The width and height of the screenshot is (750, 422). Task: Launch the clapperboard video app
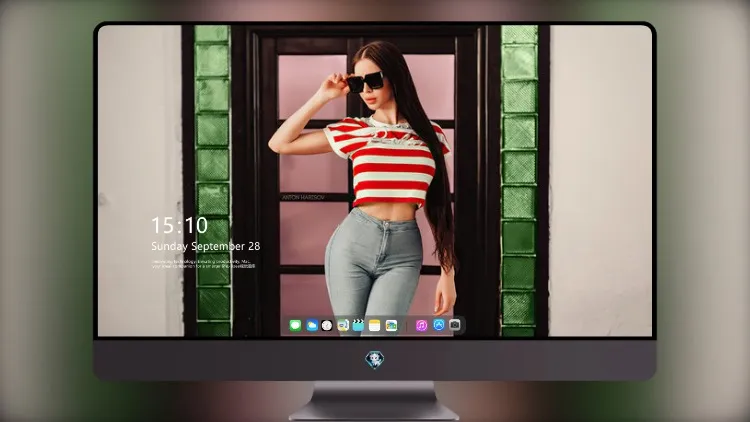[x=358, y=325]
